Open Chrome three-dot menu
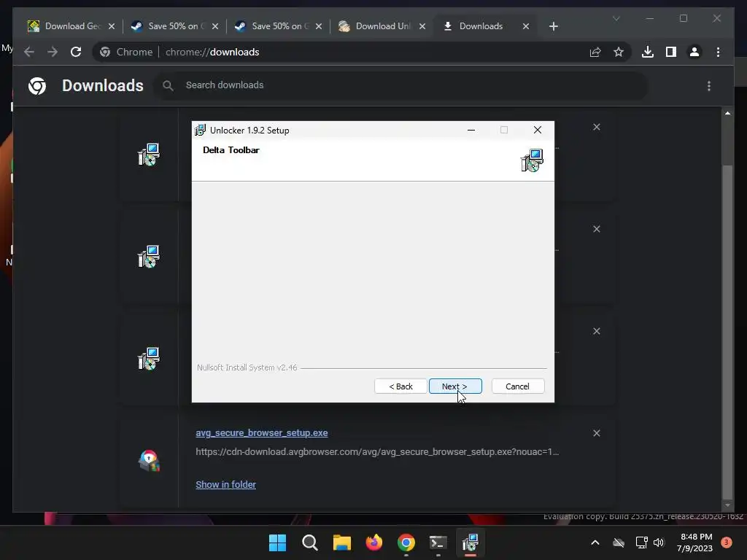The image size is (747, 560). (719, 52)
